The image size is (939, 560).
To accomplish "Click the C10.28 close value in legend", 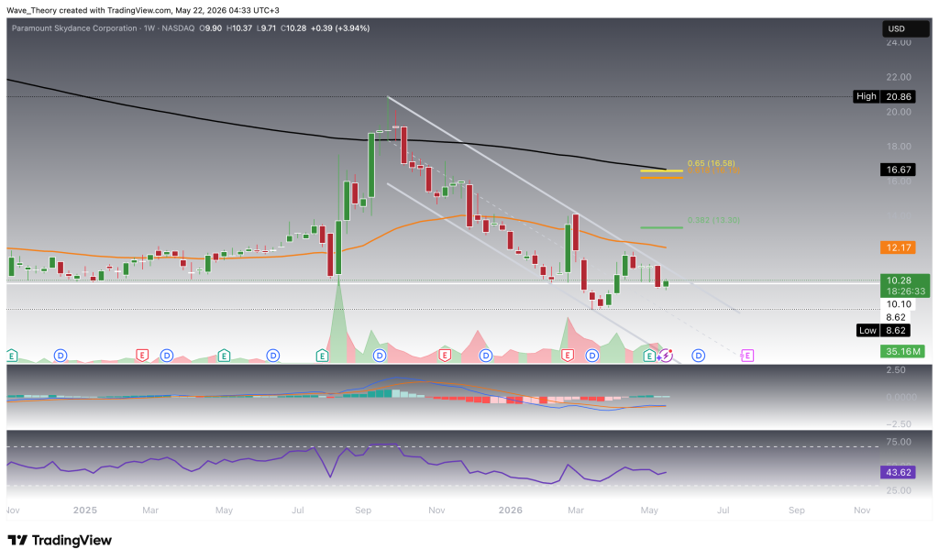I will (x=293, y=28).
